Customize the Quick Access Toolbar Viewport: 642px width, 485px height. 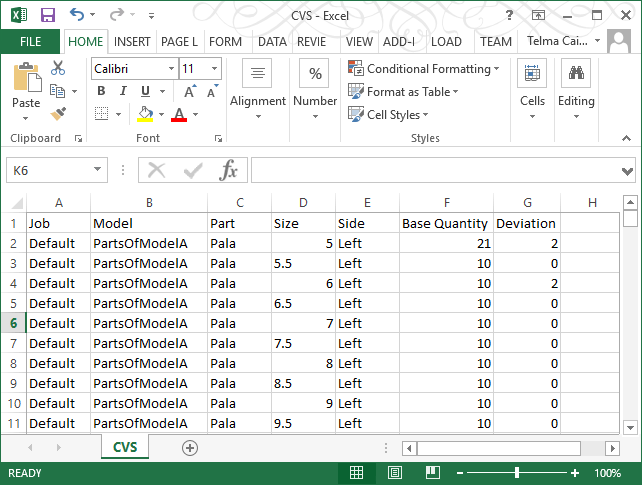pyautogui.click(x=151, y=16)
